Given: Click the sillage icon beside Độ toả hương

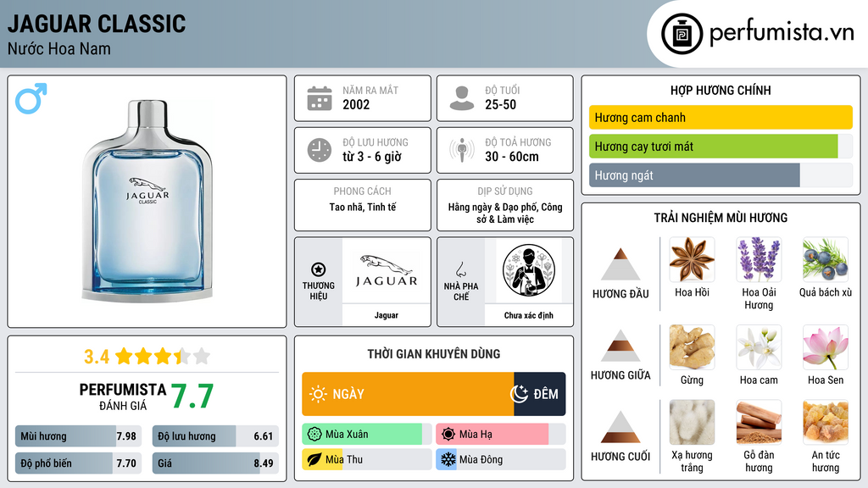Looking at the screenshot, I should point(462,150).
